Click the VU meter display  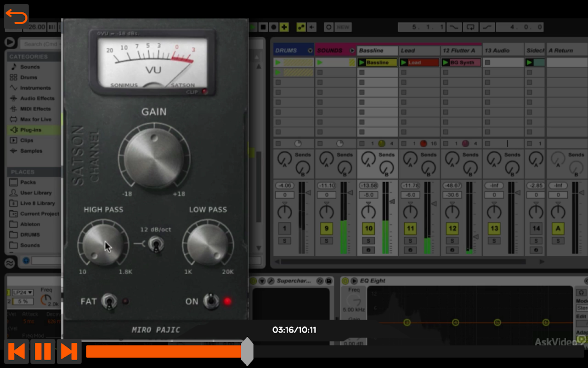tap(153, 63)
